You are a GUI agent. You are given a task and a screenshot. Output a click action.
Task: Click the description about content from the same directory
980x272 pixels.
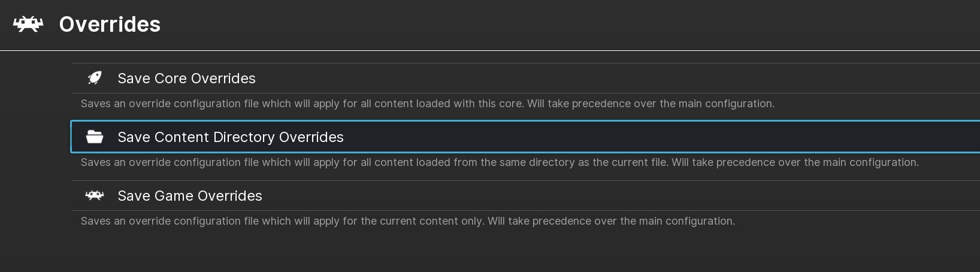coord(500,162)
